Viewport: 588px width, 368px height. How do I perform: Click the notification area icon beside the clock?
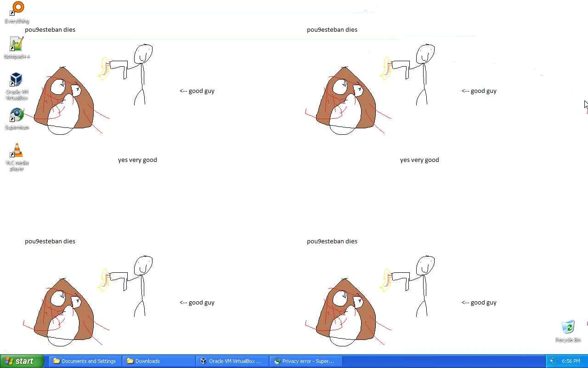point(554,361)
